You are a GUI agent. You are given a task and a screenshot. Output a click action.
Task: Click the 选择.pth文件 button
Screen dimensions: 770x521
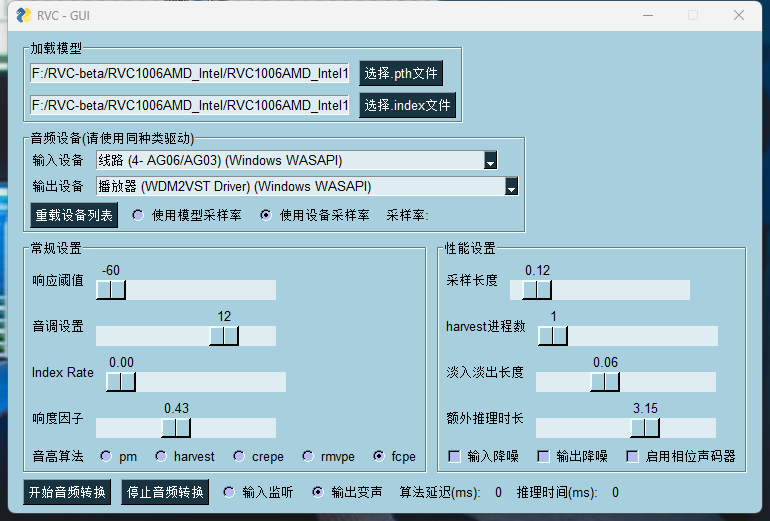pyautogui.click(x=401, y=73)
